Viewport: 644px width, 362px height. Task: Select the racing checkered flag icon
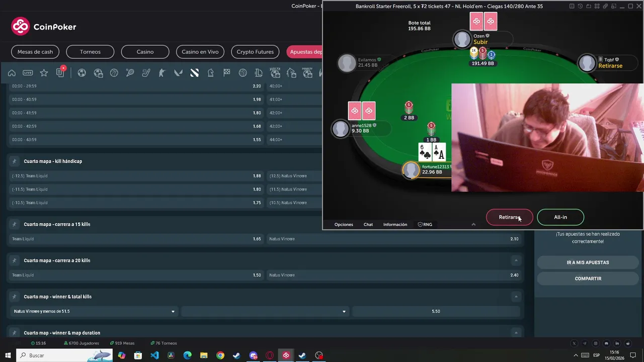226,73
